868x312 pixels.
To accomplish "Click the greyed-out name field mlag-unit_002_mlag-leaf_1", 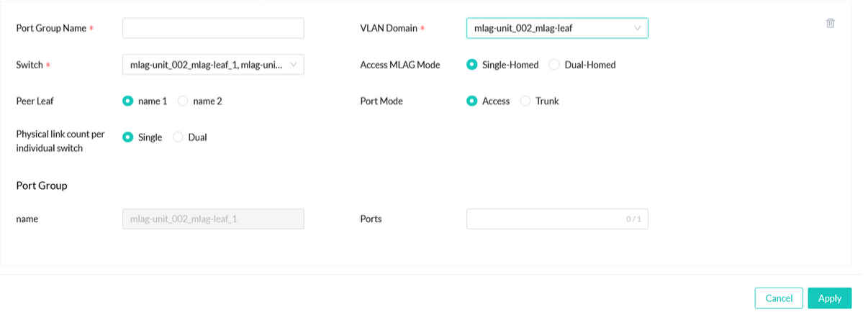I will tap(213, 219).
